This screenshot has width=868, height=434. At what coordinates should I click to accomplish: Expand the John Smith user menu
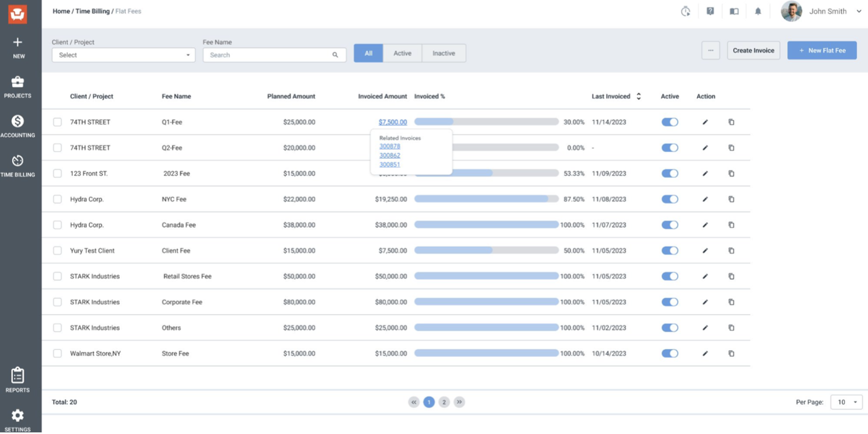click(x=858, y=11)
